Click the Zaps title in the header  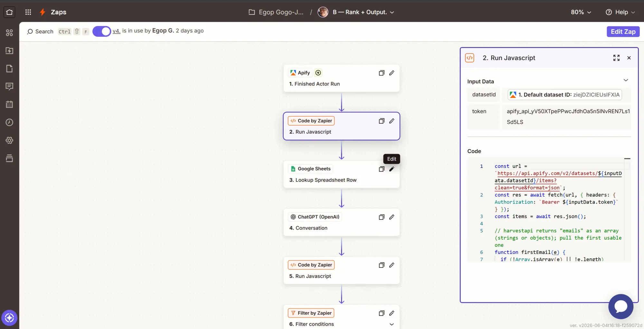59,12
